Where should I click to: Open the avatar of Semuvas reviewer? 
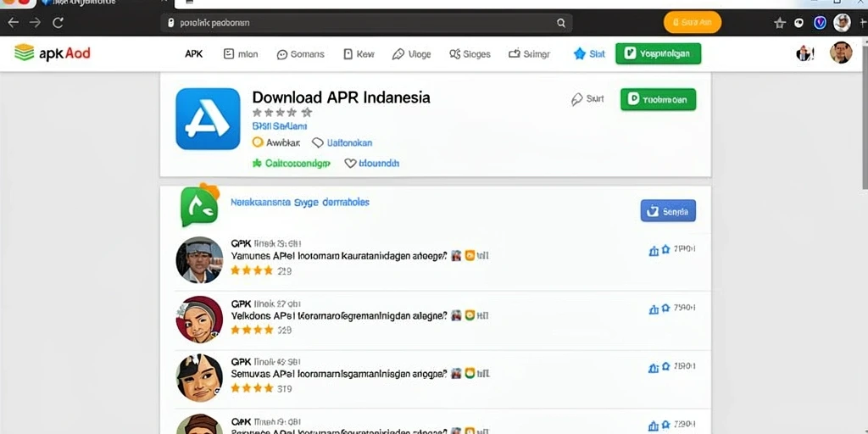(x=199, y=378)
